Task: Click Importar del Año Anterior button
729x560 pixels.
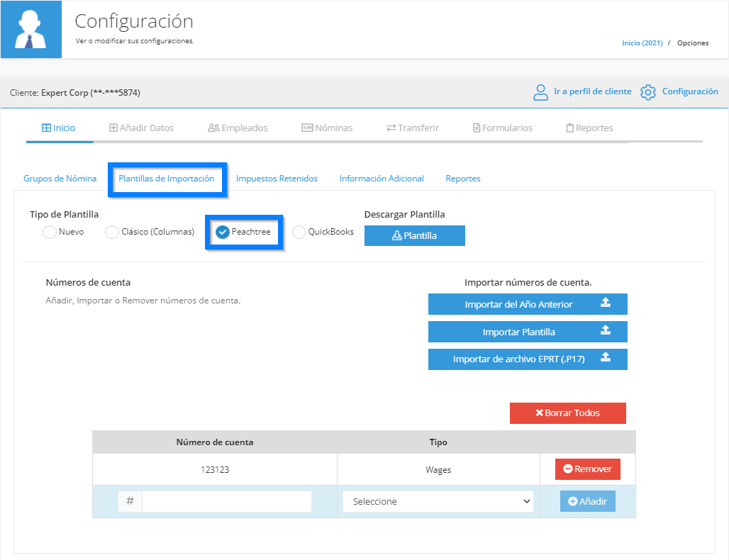Action: click(528, 304)
